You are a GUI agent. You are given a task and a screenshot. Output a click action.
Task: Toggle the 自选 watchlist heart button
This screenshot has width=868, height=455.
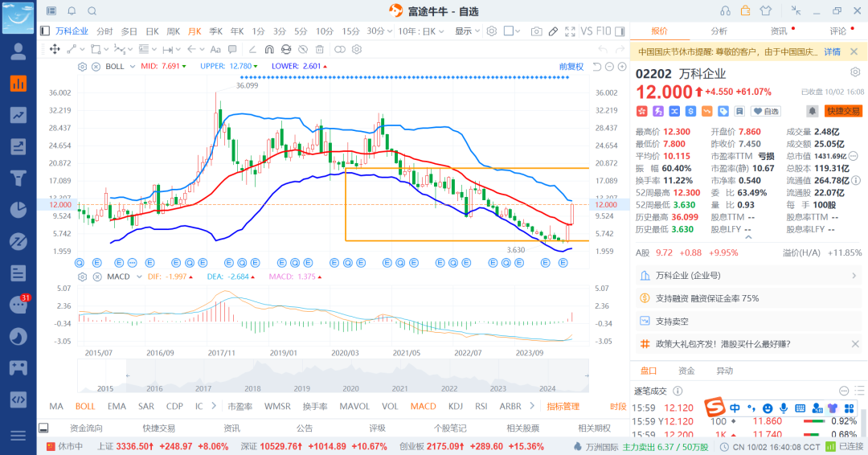click(766, 111)
